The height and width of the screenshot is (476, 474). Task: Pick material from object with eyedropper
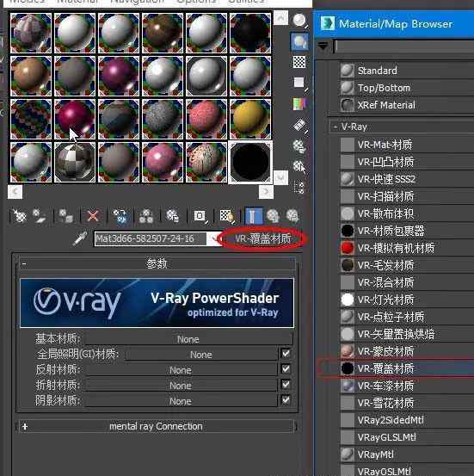tap(80, 238)
